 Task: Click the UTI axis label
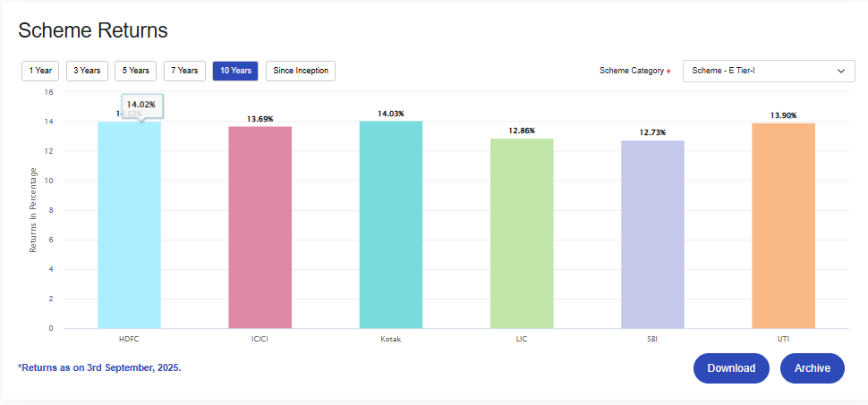[783, 339]
